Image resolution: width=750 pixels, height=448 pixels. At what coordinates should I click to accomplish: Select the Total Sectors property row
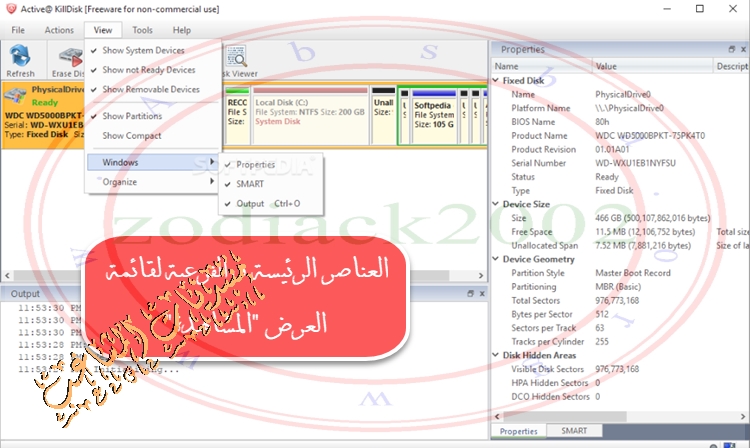click(x=620, y=301)
